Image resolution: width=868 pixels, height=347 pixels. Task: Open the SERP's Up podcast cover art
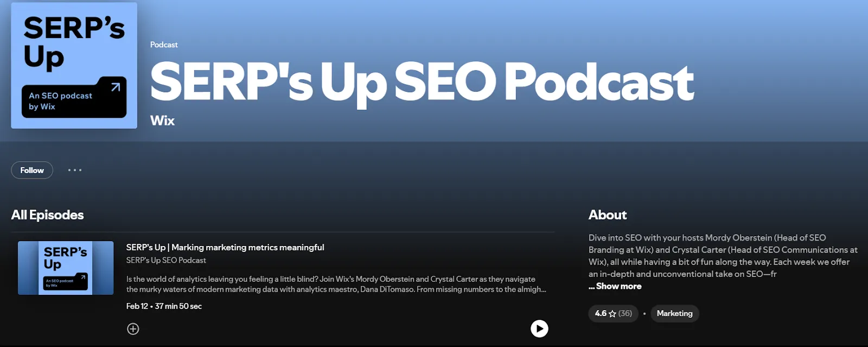(74, 65)
